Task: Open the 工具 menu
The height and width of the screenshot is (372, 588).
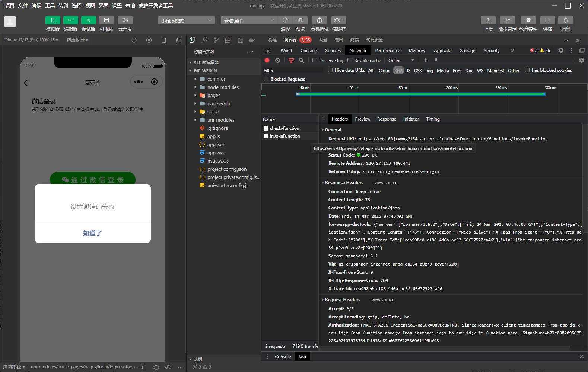Action: pyautogui.click(x=50, y=6)
